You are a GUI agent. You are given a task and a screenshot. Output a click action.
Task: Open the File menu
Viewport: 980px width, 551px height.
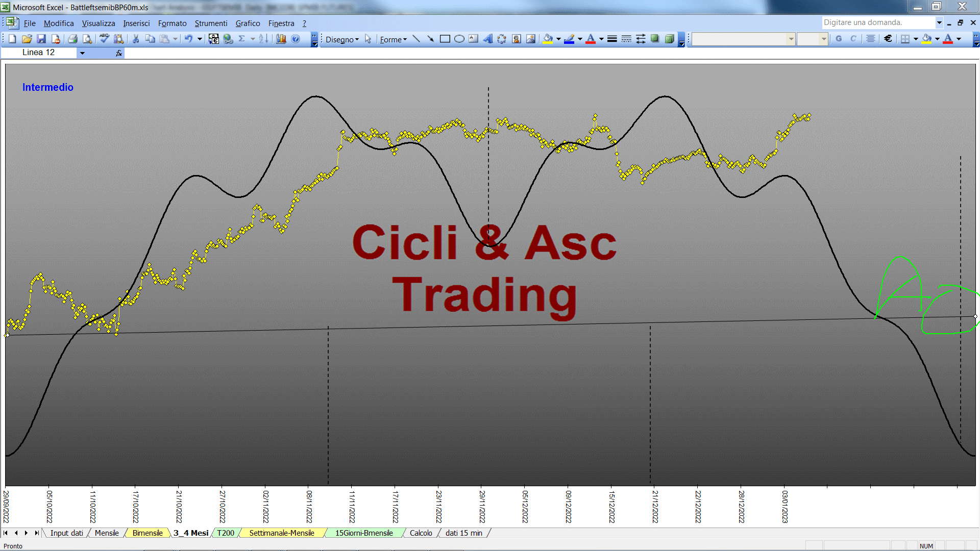pyautogui.click(x=30, y=23)
